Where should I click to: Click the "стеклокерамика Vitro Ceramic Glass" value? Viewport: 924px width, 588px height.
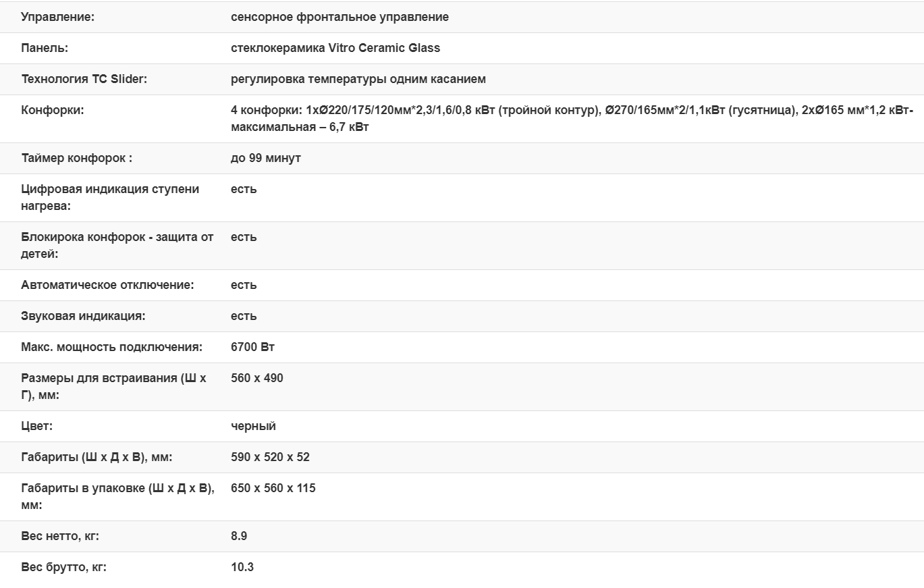click(x=335, y=48)
